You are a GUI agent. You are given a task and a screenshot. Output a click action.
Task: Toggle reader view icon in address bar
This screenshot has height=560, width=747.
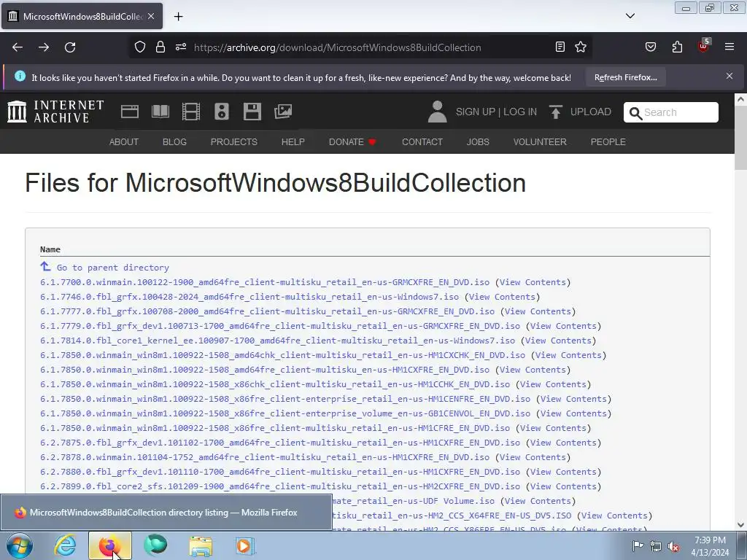(x=560, y=47)
